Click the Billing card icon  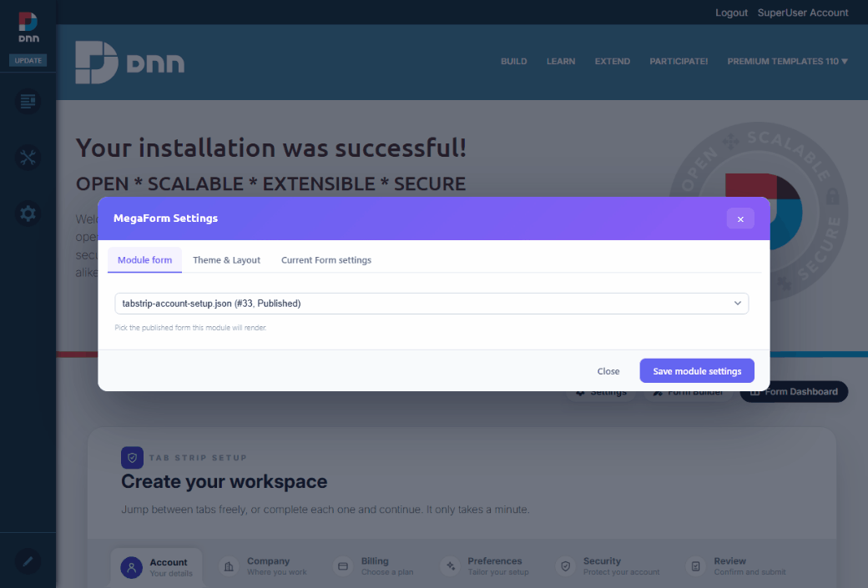pos(343,566)
